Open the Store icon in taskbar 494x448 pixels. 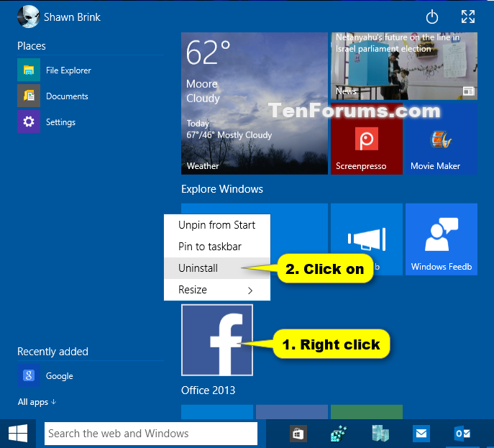pyautogui.click(x=298, y=434)
